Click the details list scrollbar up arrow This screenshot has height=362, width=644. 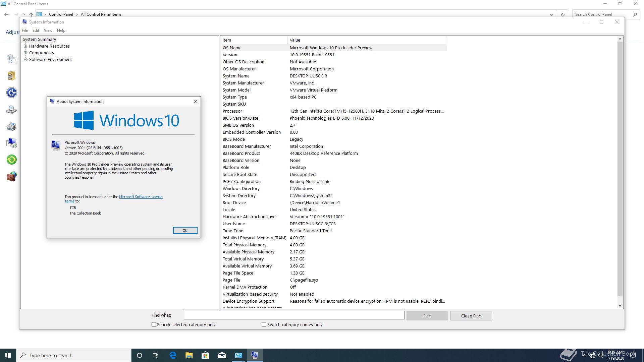pos(620,39)
